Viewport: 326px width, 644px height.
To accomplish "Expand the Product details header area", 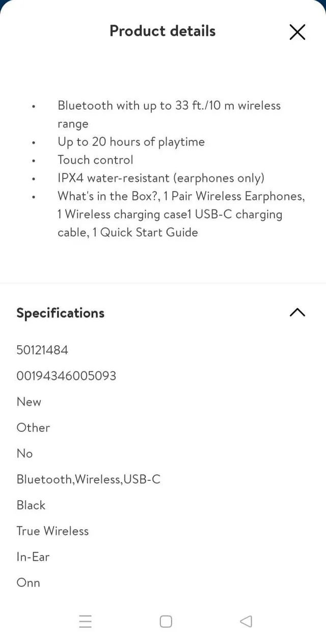I will (162, 31).
